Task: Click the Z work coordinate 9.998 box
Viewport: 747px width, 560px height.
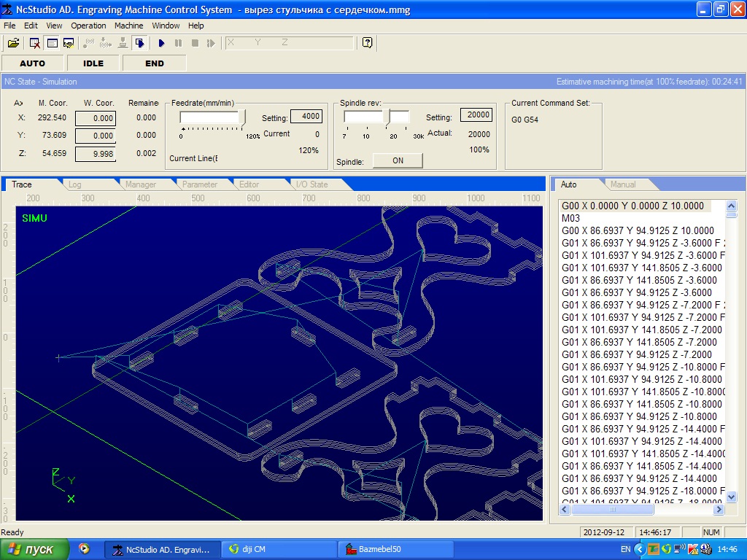Action: (96, 154)
